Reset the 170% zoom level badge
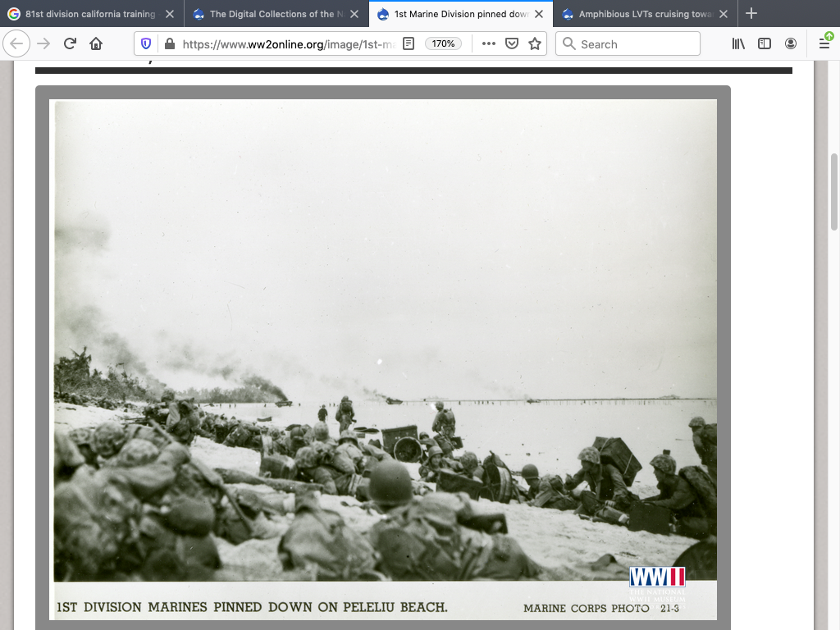Screen dimensions: 840x630 [443, 44]
